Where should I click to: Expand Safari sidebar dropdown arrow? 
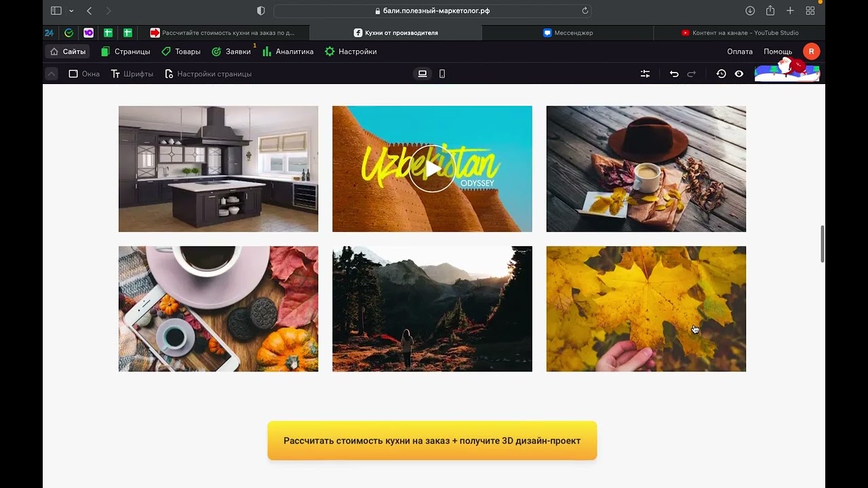point(71,11)
